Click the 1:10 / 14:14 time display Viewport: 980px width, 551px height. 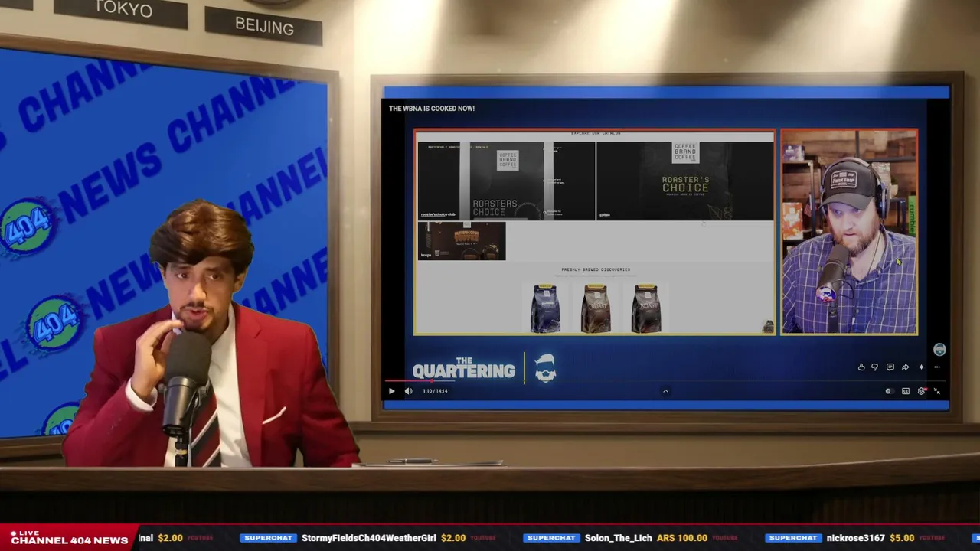pos(435,391)
